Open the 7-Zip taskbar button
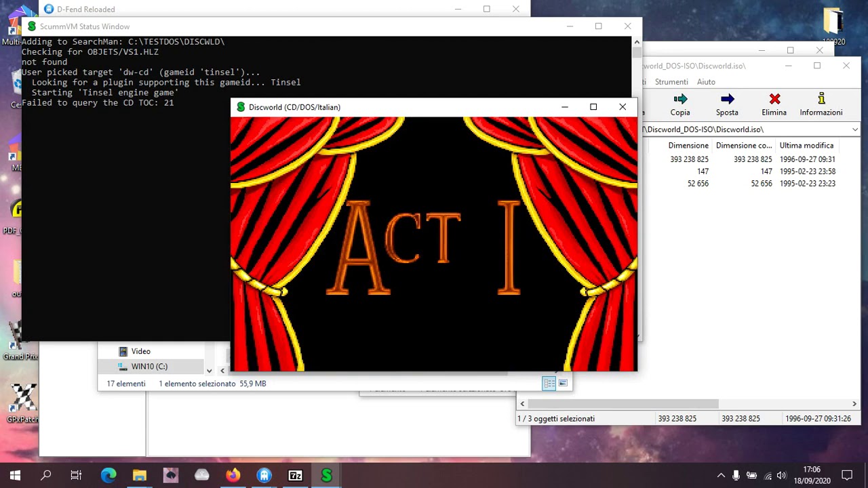 point(296,475)
